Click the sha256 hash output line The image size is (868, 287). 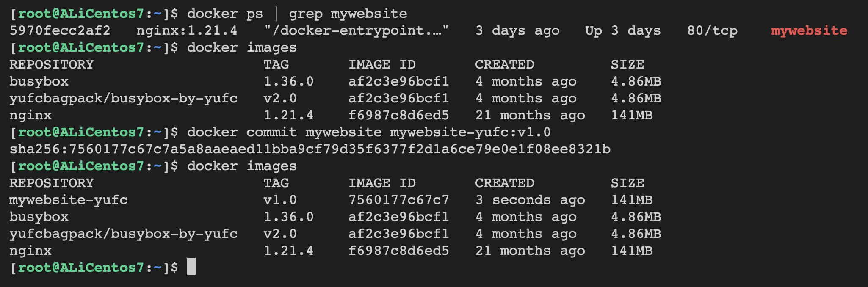coord(310,149)
